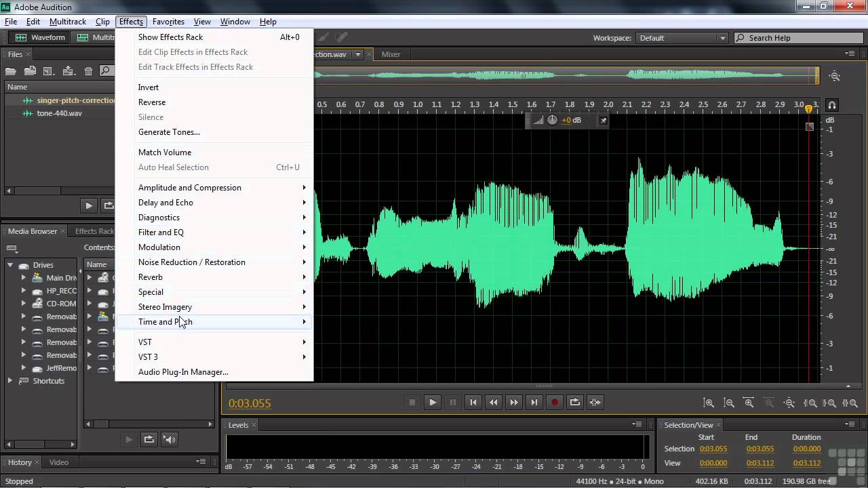Image resolution: width=868 pixels, height=488 pixels.
Task: Click zoom navigator magnifier icon near overview
Action: [835, 77]
